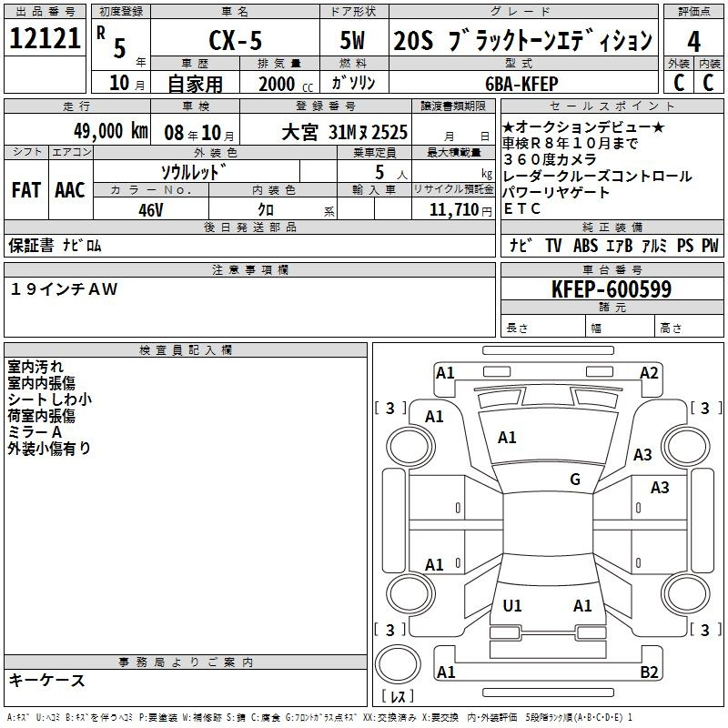The height and width of the screenshot is (728, 728).
Task: Click the [レス] spare tire label
Action: (398, 695)
